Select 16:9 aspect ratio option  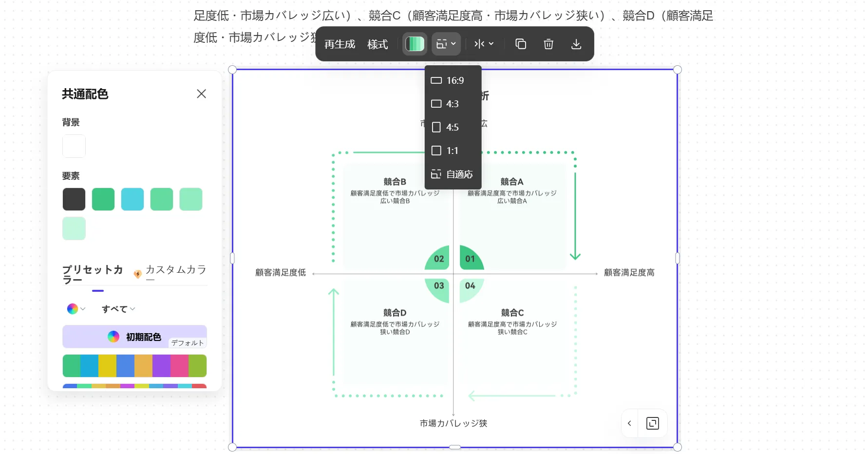(453, 80)
